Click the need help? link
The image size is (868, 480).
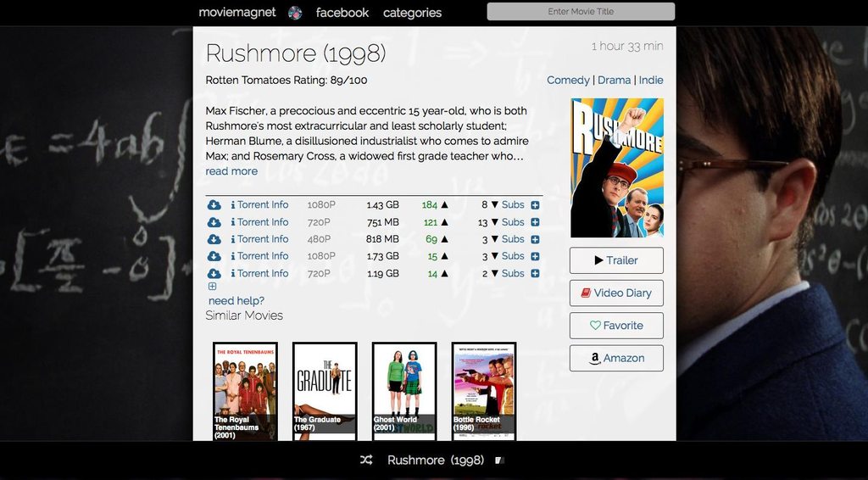point(236,300)
